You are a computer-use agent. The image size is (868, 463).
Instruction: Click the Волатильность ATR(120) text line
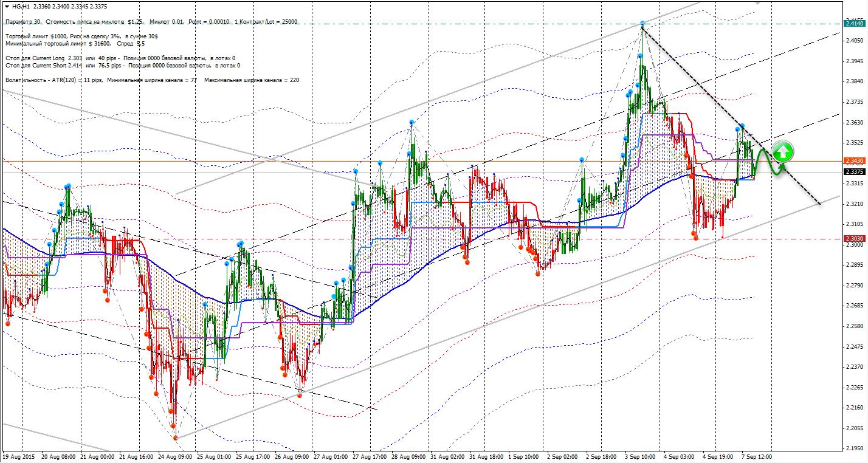pos(152,80)
